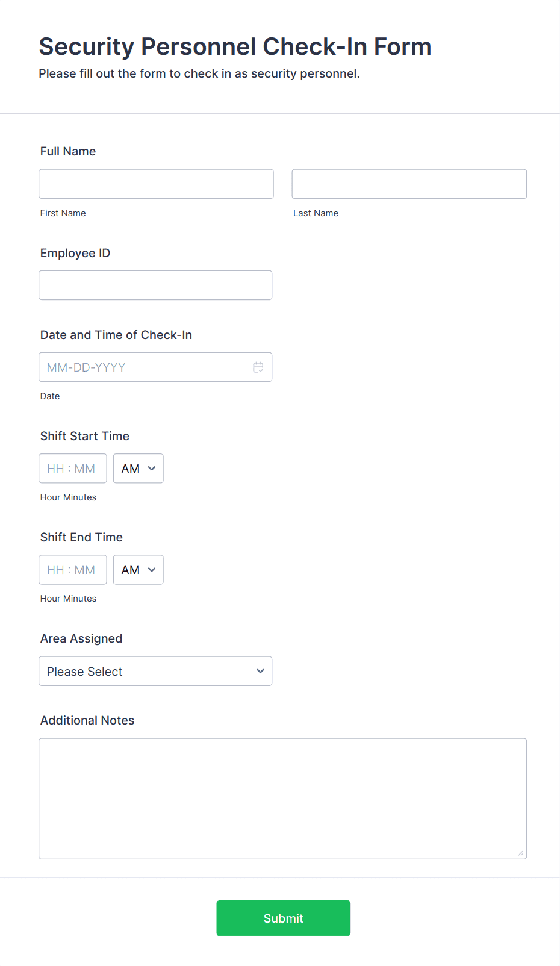Focus the Employee ID text box
This screenshot has height=966, width=560.
155,285
